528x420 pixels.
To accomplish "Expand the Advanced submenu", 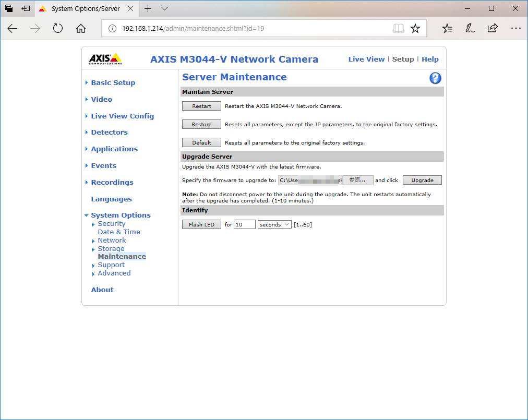I will pos(114,273).
